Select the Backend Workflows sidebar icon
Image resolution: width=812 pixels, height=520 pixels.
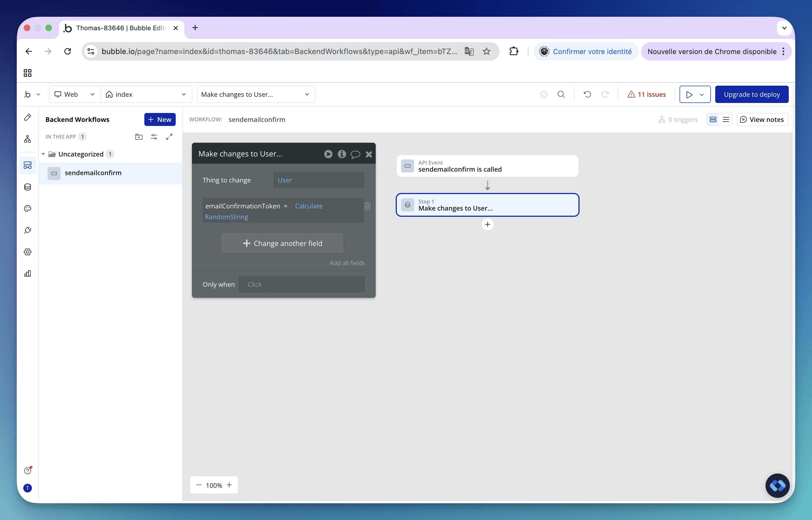point(28,165)
